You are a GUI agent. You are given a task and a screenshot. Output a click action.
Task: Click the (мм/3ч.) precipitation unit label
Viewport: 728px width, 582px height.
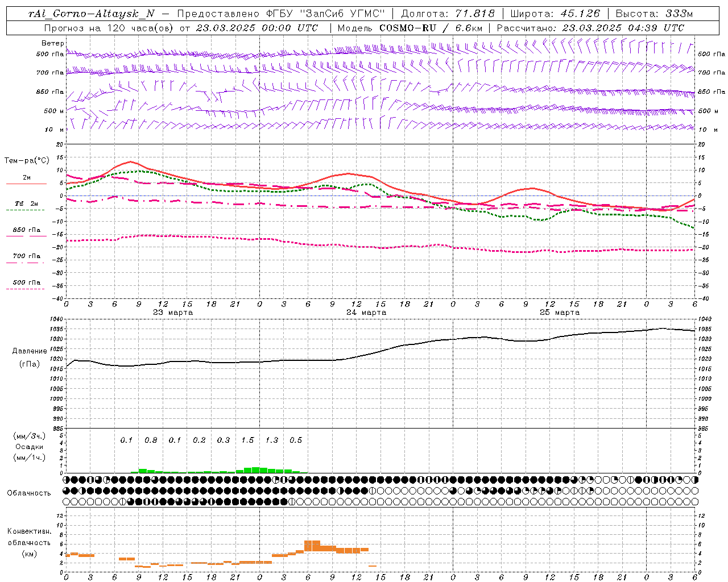coord(30,436)
